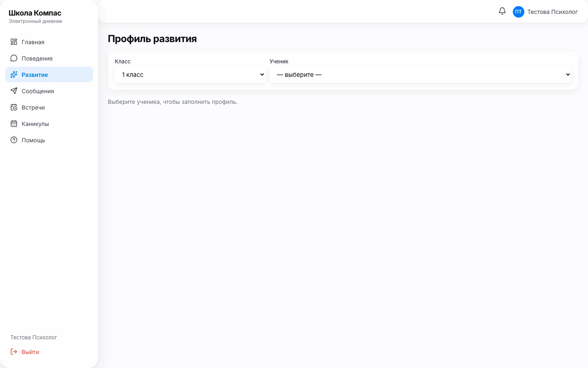Click Электронный дневник subtitle
588x368 pixels.
[x=36, y=21]
